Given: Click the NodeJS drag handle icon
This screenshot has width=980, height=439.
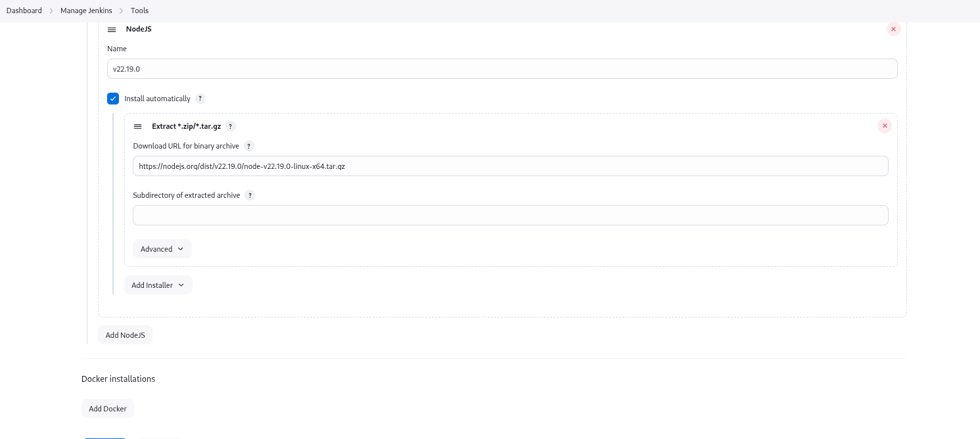Looking at the screenshot, I should tap(112, 30).
